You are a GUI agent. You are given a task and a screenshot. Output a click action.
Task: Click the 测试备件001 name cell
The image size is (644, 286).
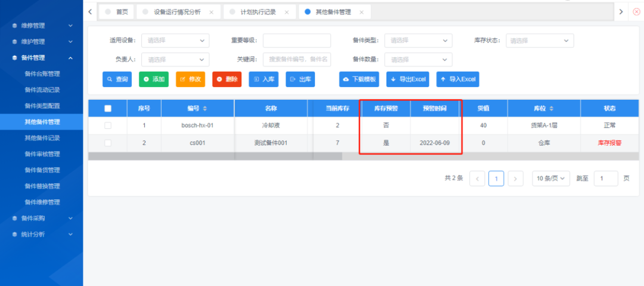point(271,143)
